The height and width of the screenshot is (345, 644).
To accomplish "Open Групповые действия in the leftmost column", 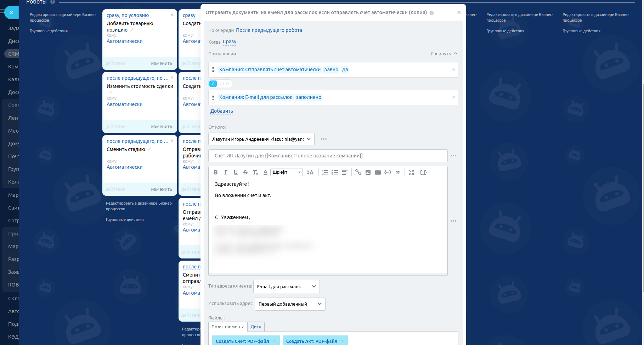I will (49, 31).
